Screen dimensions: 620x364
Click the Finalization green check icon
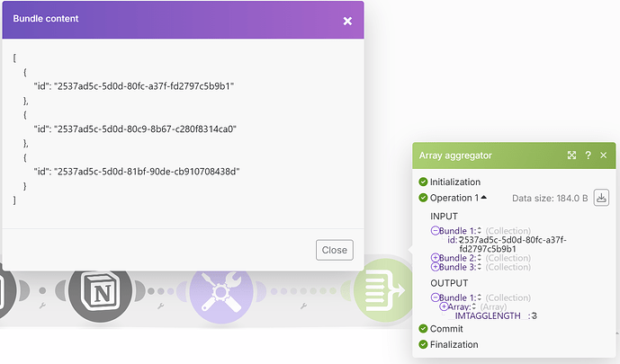pos(423,344)
